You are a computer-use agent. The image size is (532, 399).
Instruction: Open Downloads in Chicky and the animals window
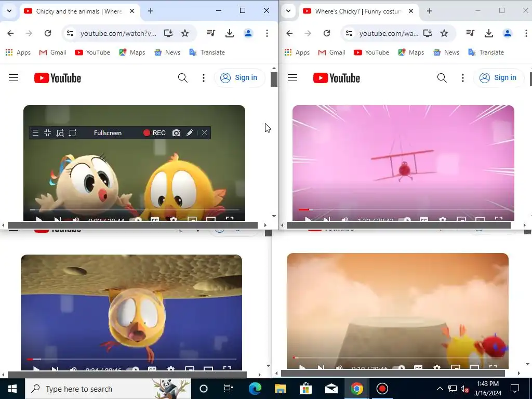230,33
